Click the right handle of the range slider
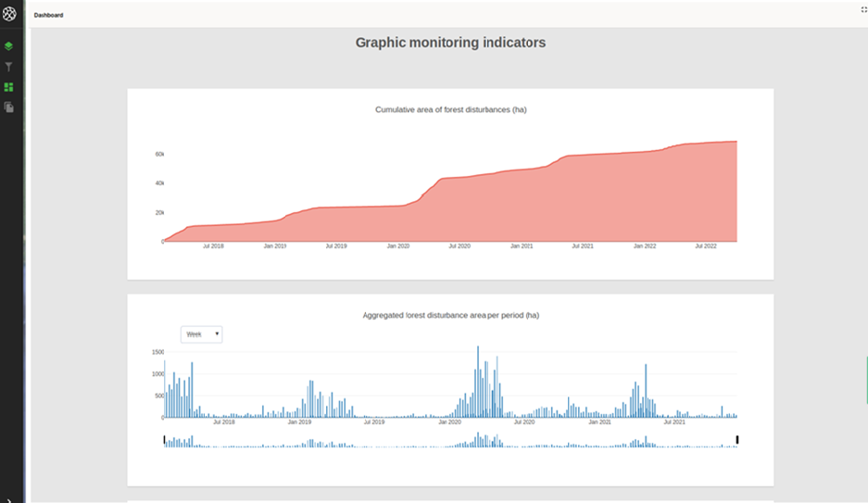The width and height of the screenshot is (868, 503). click(737, 439)
